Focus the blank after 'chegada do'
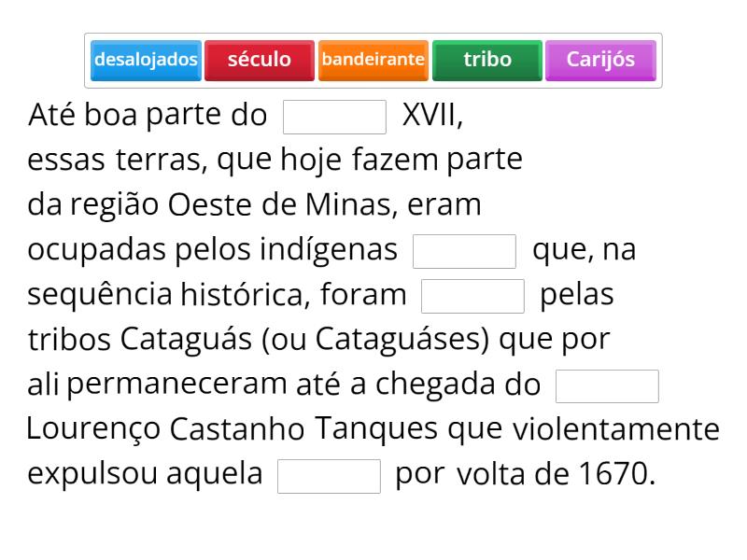Image resolution: width=747 pixels, height=560 pixels. pyautogui.click(x=607, y=385)
